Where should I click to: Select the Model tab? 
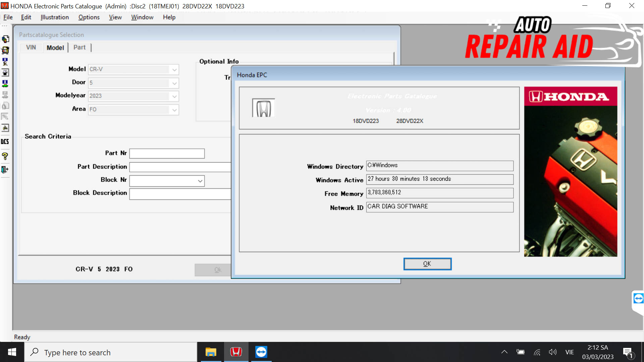click(x=55, y=48)
